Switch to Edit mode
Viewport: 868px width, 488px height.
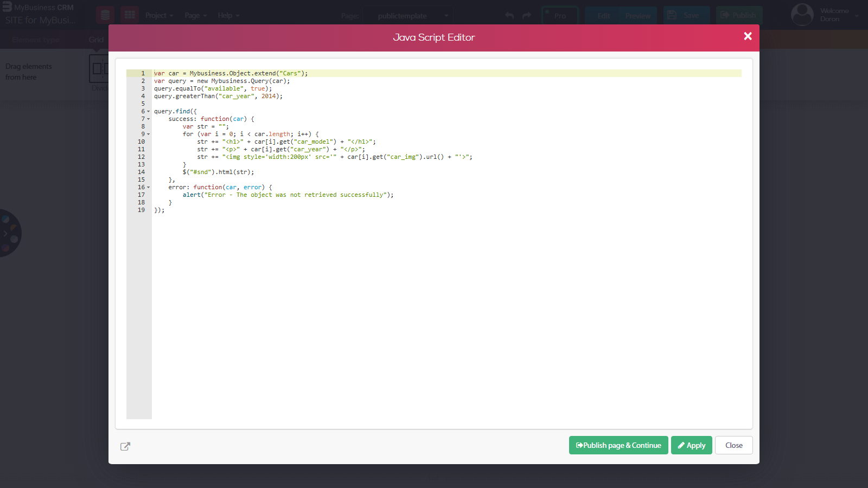coord(603,15)
